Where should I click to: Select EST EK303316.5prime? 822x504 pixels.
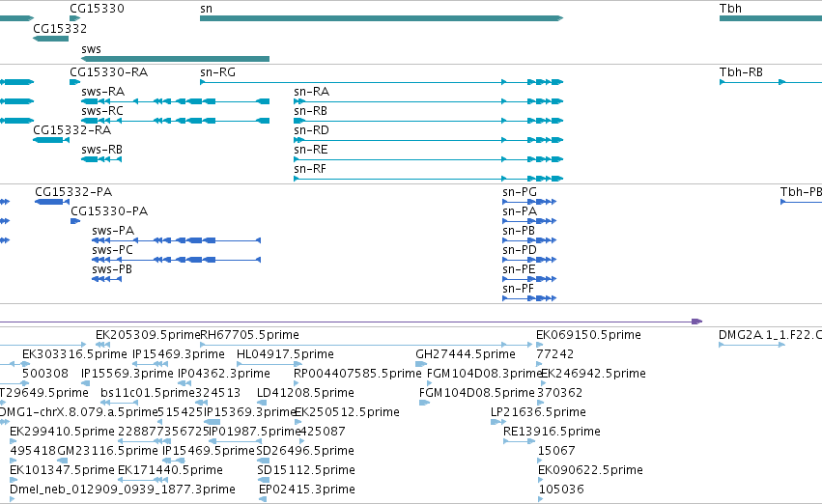tap(25, 364)
